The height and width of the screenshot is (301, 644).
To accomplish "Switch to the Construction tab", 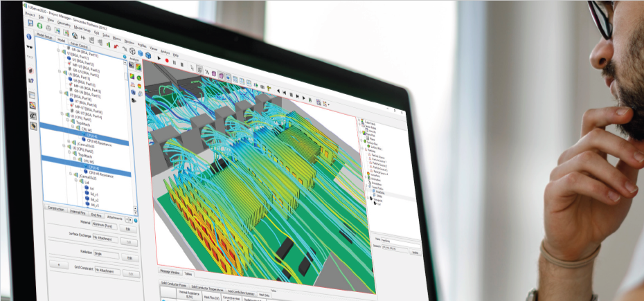I will 56,208.
